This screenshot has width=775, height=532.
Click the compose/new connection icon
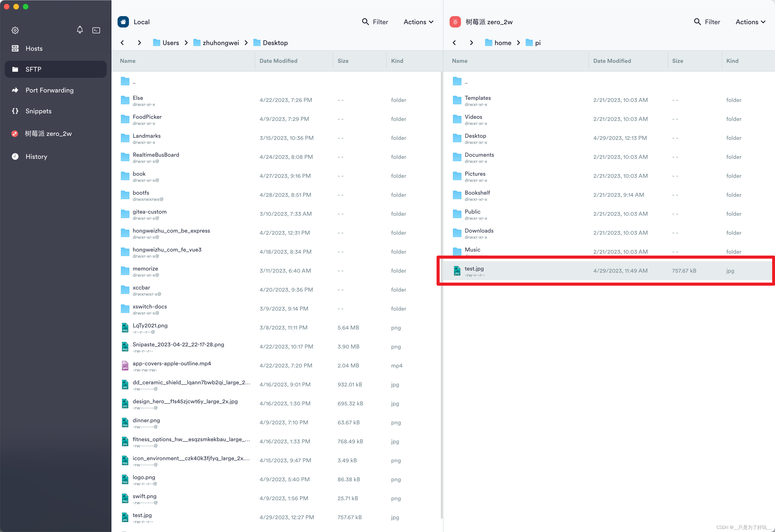point(96,29)
